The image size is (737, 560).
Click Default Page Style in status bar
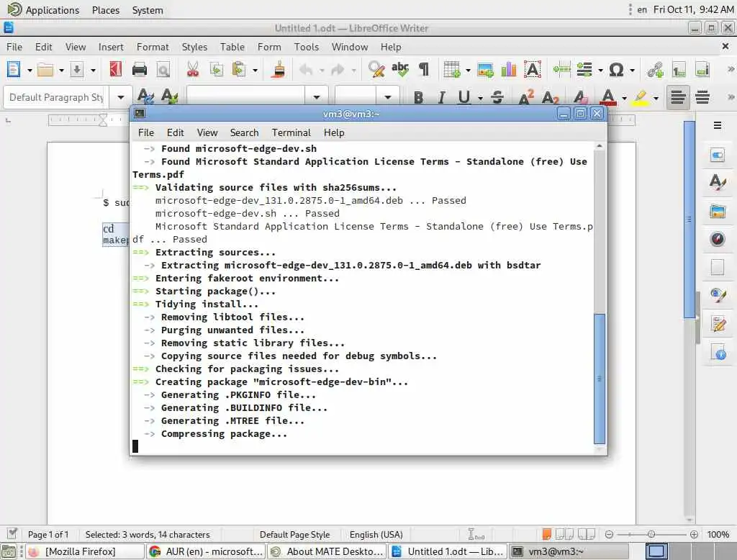pyautogui.click(x=294, y=535)
